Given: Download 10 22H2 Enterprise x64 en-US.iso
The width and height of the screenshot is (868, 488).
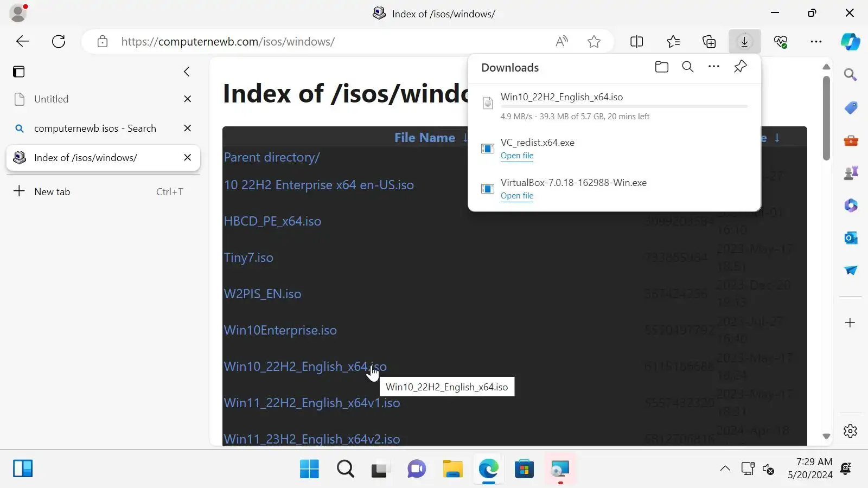Looking at the screenshot, I should pos(319,185).
